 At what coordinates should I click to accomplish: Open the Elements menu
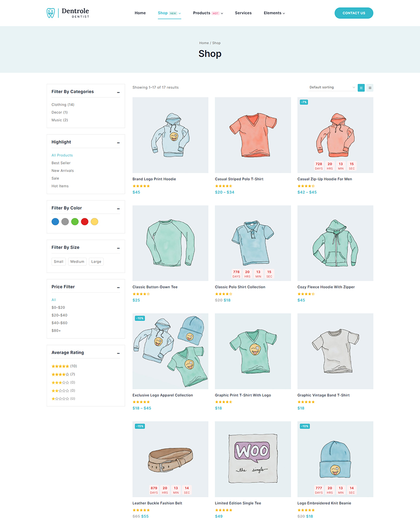tap(274, 13)
